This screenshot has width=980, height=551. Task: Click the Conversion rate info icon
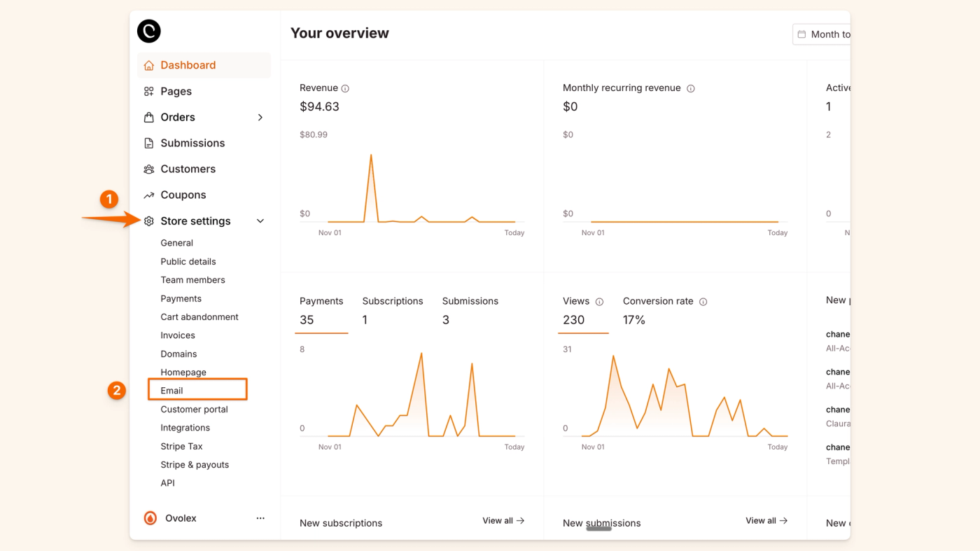click(703, 302)
